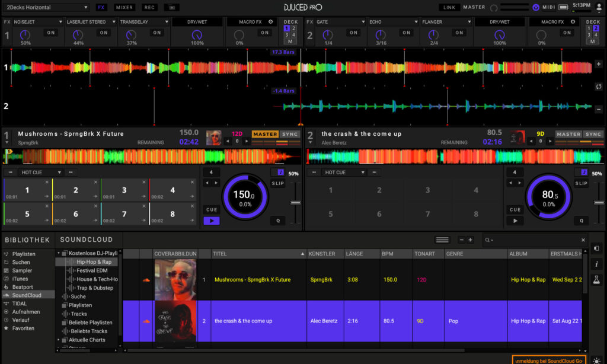Open the LASERJET STEREO effect dropdown
The width and height of the screenshot is (607, 364).
91,22
